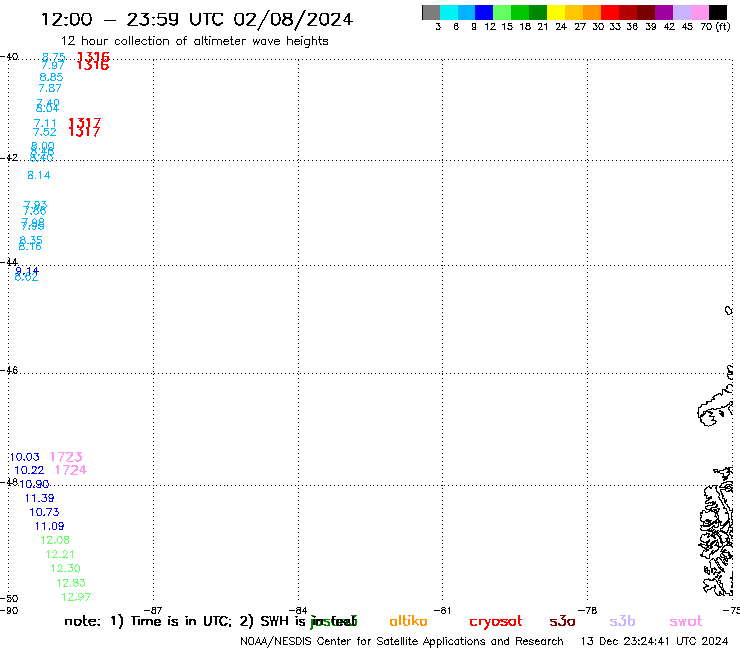
Task: Click the wave height value "10.03"
Action: coord(25,457)
